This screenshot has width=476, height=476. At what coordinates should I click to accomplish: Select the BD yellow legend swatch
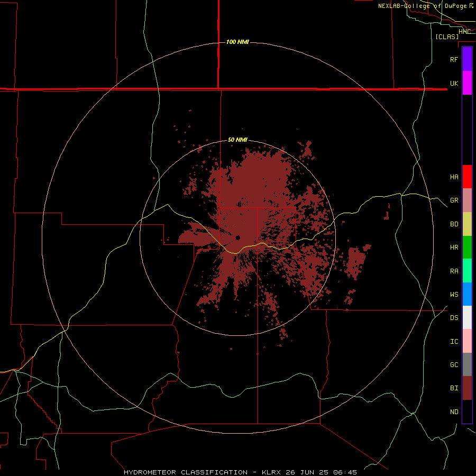(x=467, y=224)
